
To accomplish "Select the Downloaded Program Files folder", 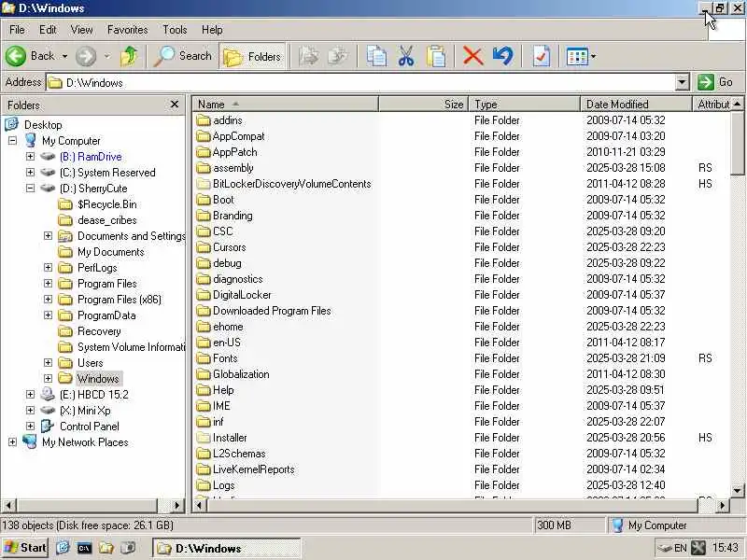I will (272, 311).
